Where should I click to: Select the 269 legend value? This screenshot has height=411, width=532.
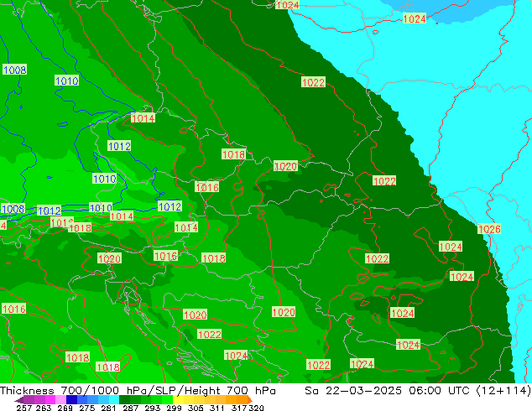pyautogui.click(x=65, y=408)
